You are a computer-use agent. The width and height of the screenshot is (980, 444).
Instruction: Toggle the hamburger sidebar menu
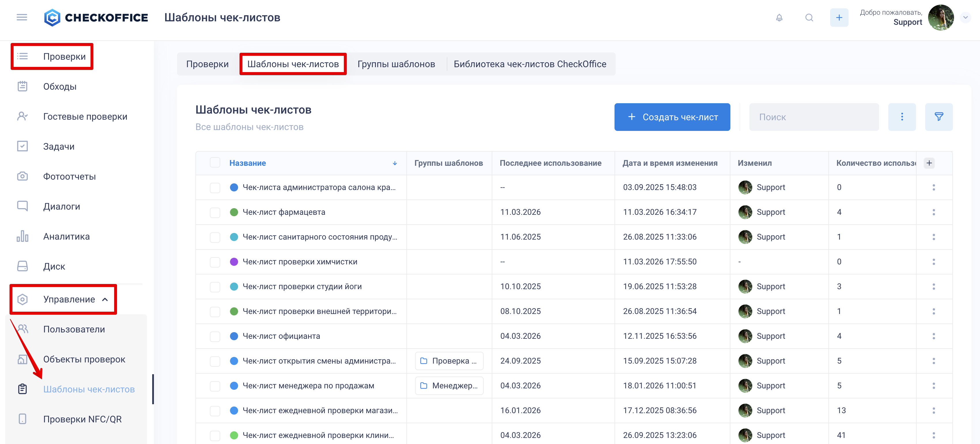click(22, 18)
